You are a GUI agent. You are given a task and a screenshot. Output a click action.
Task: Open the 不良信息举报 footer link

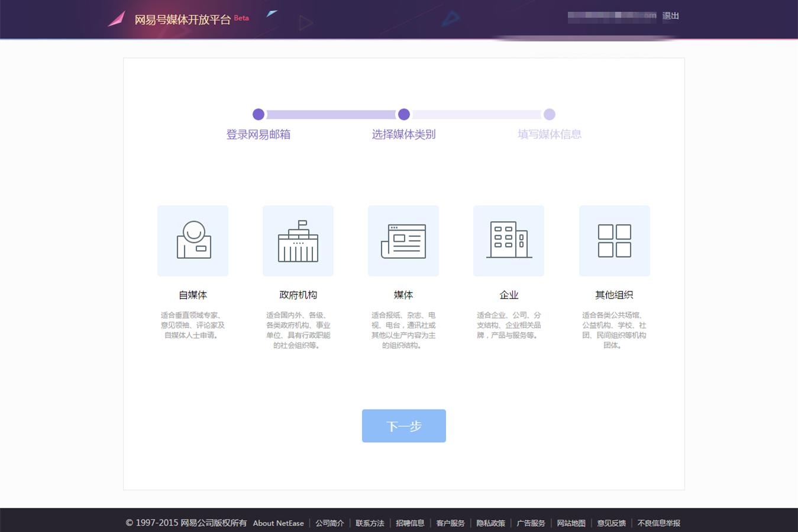pos(658,523)
